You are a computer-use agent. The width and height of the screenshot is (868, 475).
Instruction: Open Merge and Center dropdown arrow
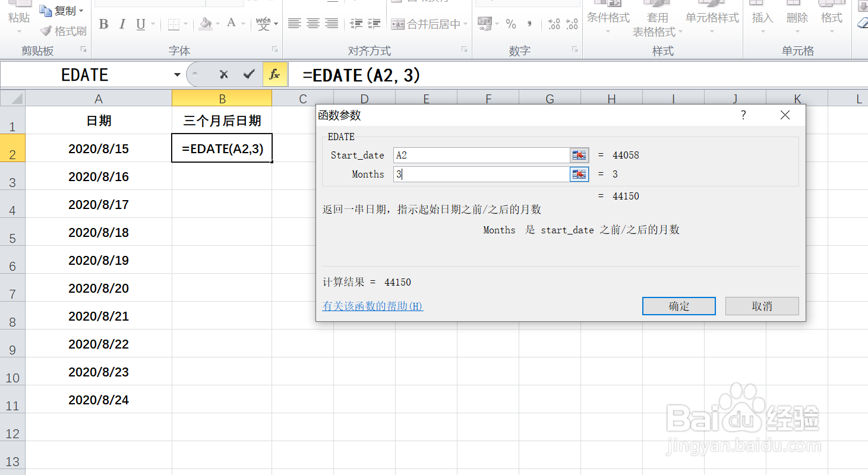click(x=465, y=24)
